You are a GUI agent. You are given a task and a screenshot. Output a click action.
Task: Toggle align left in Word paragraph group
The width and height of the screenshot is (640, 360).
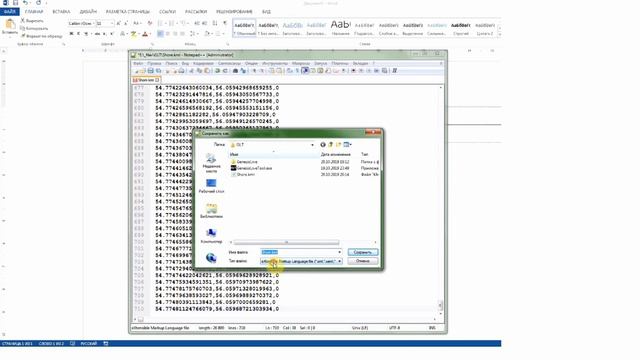coord(160,34)
